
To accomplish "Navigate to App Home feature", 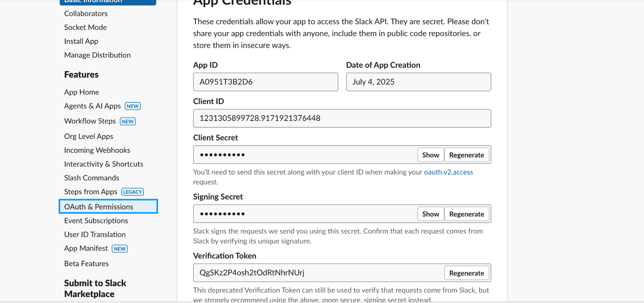I will click(x=82, y=92).
